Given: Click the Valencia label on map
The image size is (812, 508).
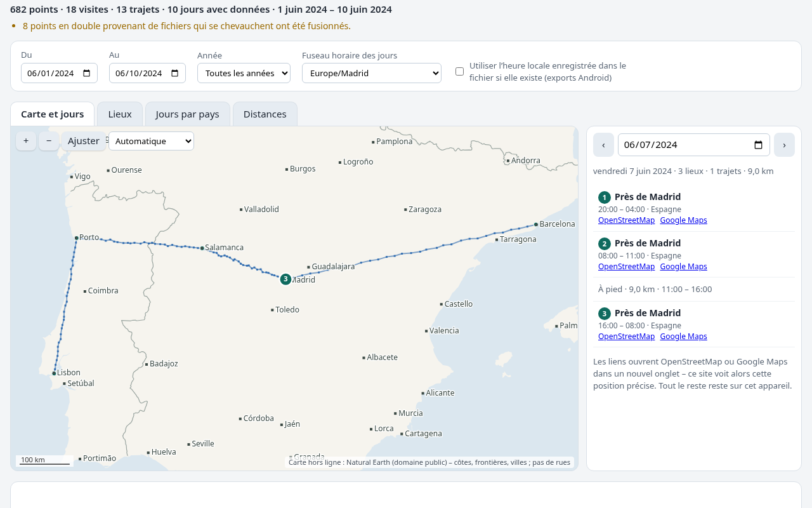Looking at the screenshot, I should tap(444, 331).
